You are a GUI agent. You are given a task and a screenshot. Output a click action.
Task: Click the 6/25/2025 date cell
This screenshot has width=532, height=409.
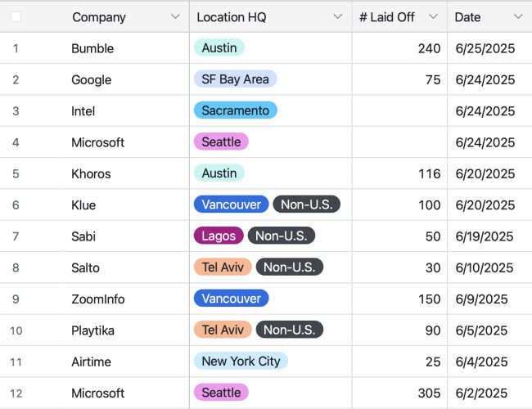[485, 48]
